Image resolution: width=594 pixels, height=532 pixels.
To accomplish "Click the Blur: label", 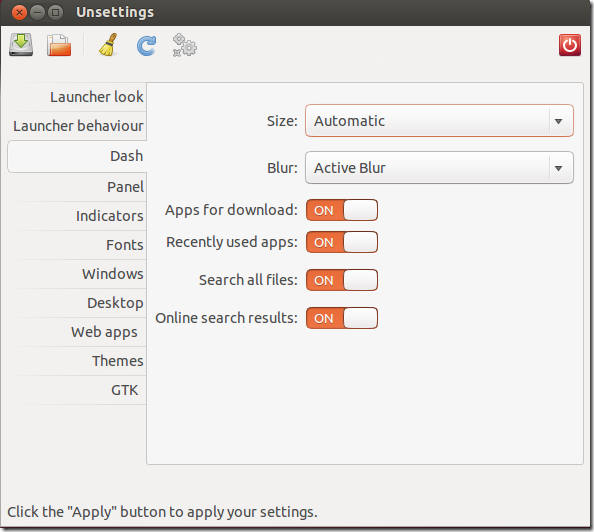I will click(282, 168).
